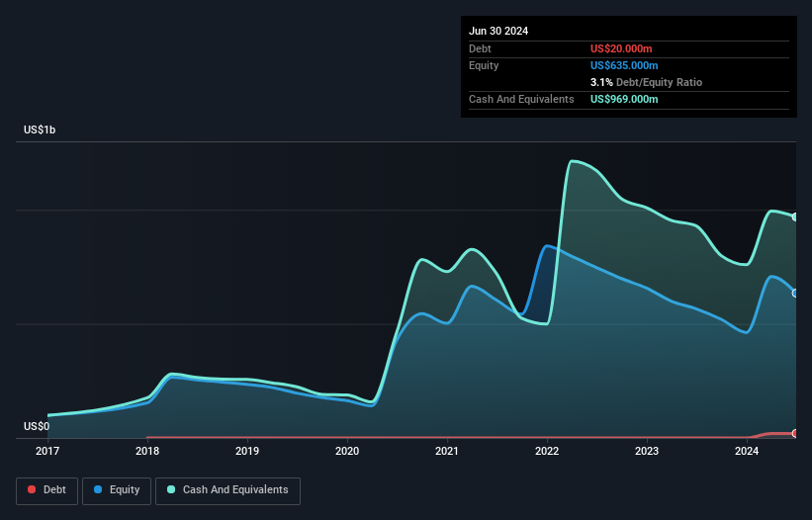Toggle the Debt series legend button
812x520 pixels.
[x=47, y=490]
